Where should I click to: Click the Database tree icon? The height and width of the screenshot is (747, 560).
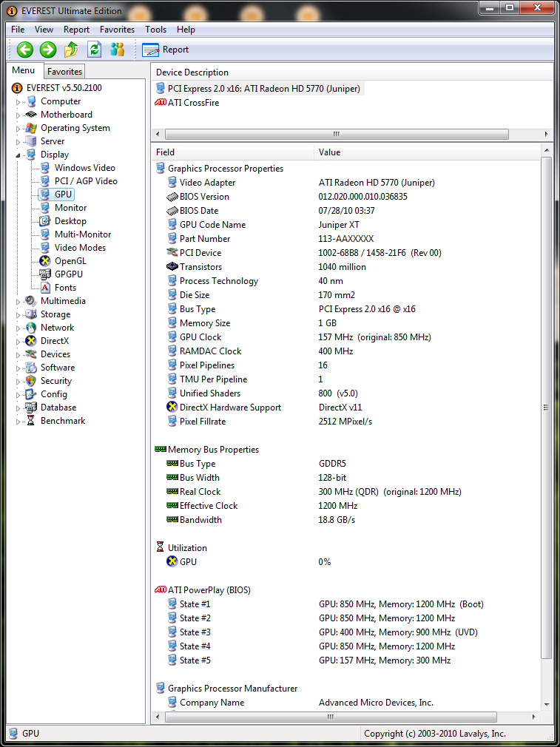31,408
